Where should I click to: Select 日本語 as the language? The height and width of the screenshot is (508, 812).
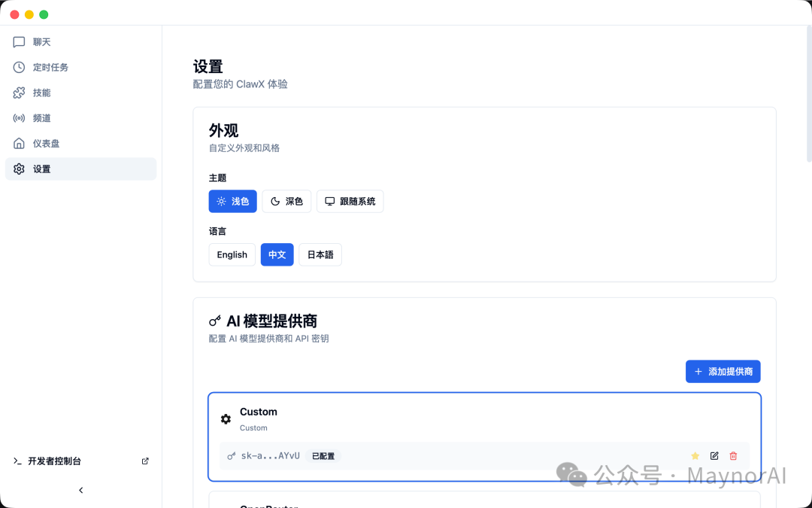click(320, 254)
